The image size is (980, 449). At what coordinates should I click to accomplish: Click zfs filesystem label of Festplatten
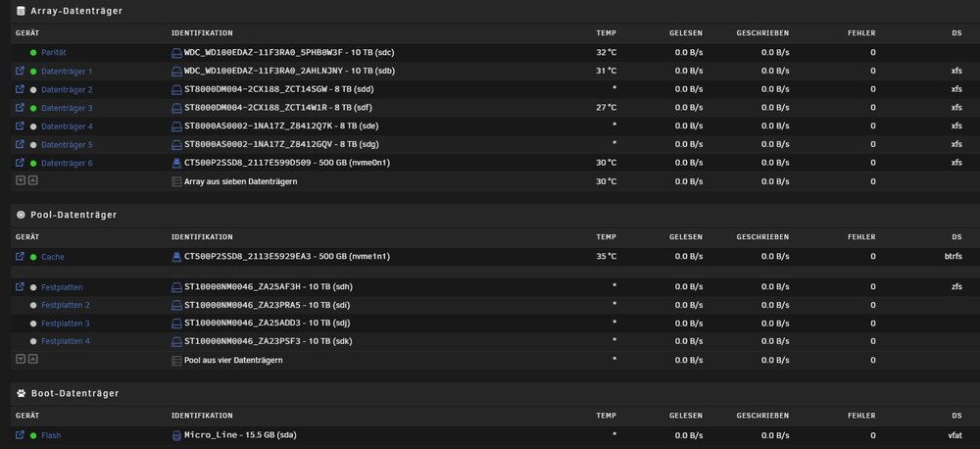tap(956, 287)
